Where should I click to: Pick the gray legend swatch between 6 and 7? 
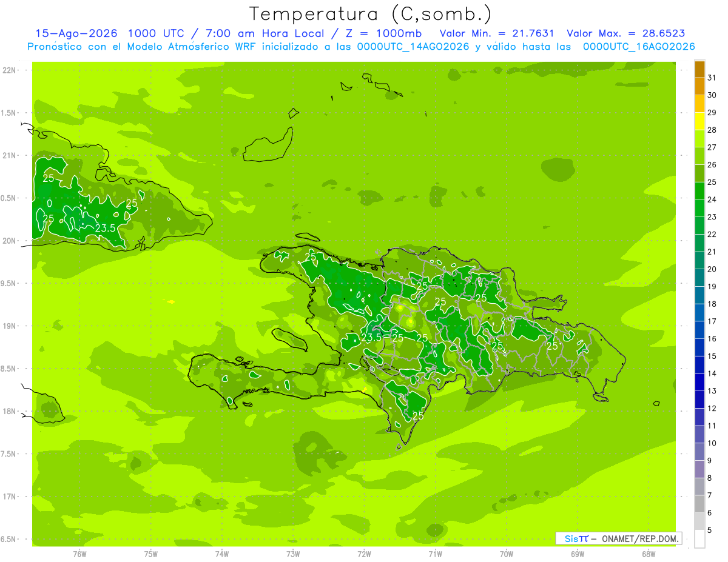point(700,504)
